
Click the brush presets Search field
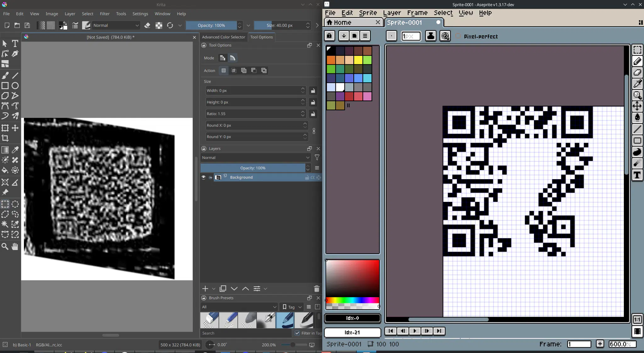tap(246, 333)
